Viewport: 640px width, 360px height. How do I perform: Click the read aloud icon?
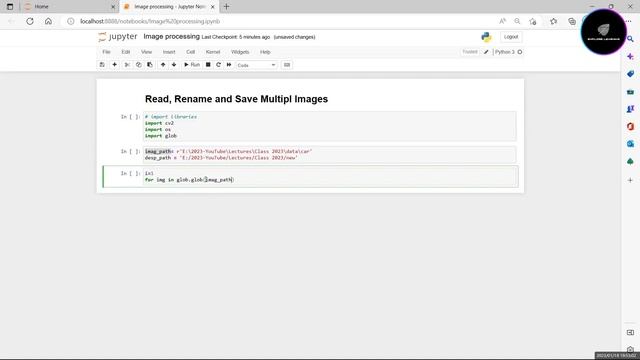[502, 21]
